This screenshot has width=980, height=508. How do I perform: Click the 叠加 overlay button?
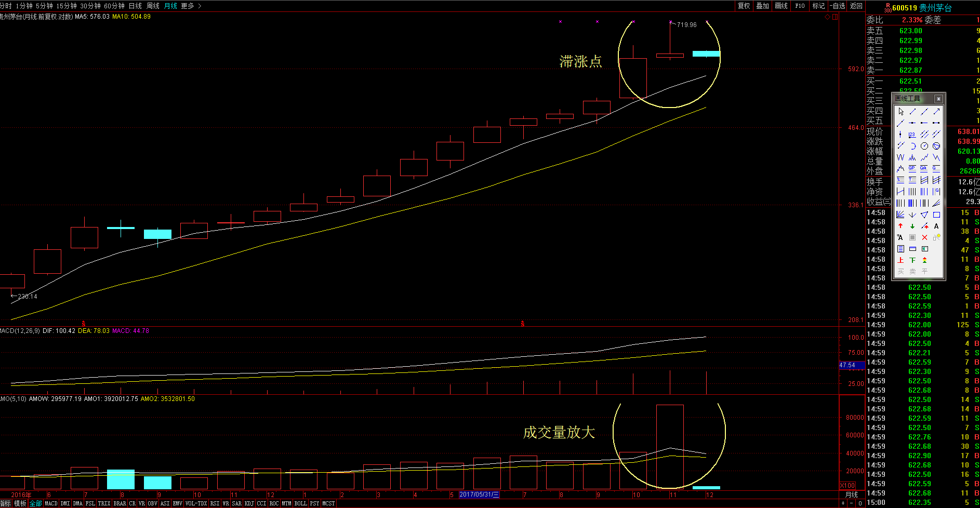[762, 6]
